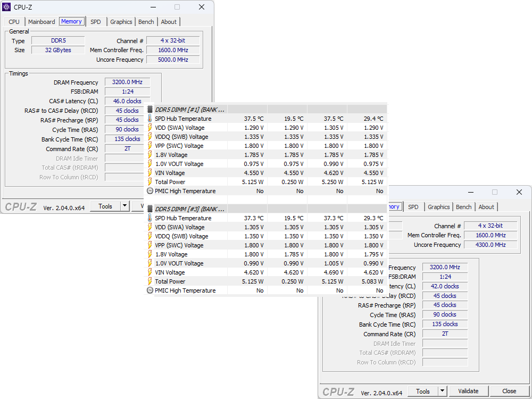Click the 5.083 W Total Power reading
The height and width of the screenshot is (399, 532).
point(372,281)
